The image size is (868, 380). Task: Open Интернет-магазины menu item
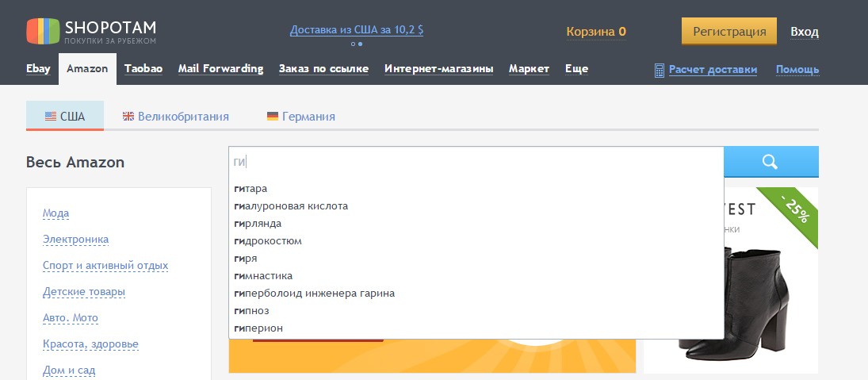[x=439, y=69]
